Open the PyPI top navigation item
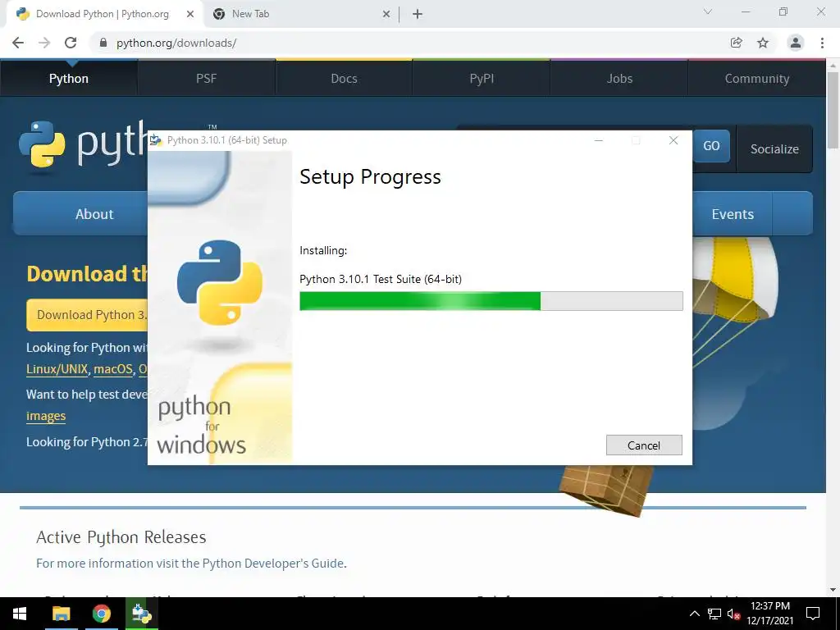840x630 pixels. click(x=482, y=78)
